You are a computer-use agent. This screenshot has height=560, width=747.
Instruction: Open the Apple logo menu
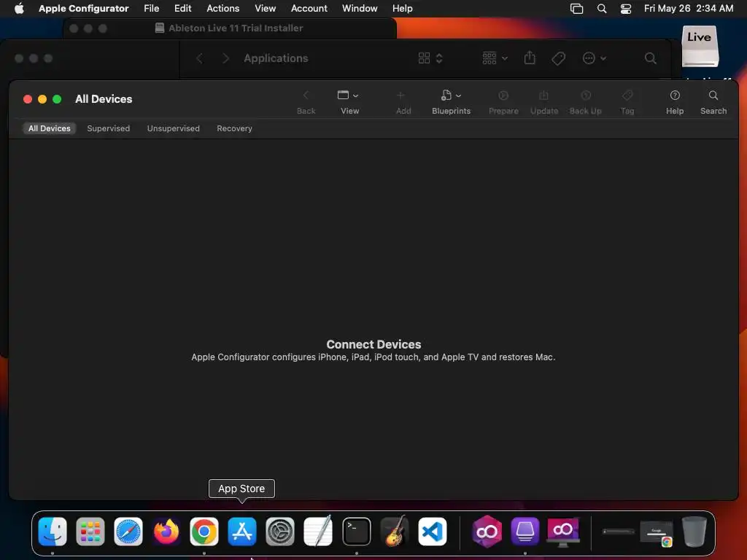coord(19,8)
